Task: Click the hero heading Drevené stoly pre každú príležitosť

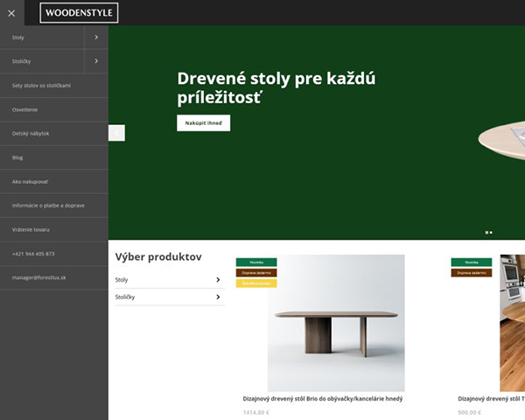Action: pos(276,87)
